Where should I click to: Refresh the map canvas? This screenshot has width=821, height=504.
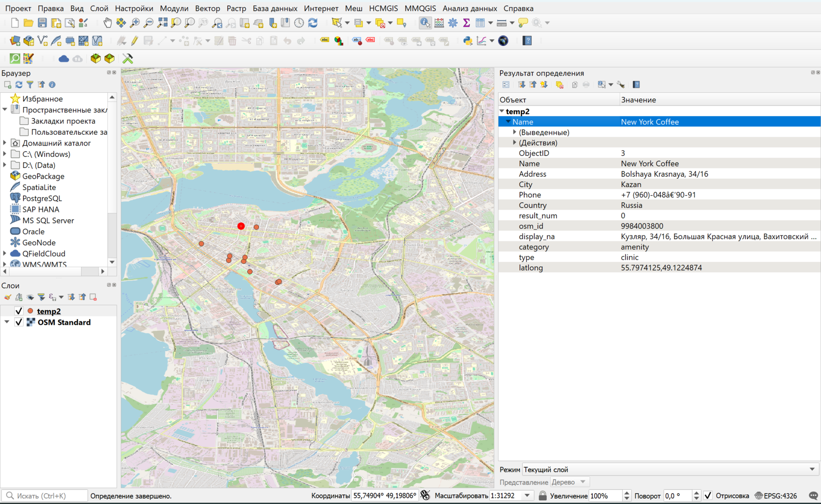click(313, 22)
